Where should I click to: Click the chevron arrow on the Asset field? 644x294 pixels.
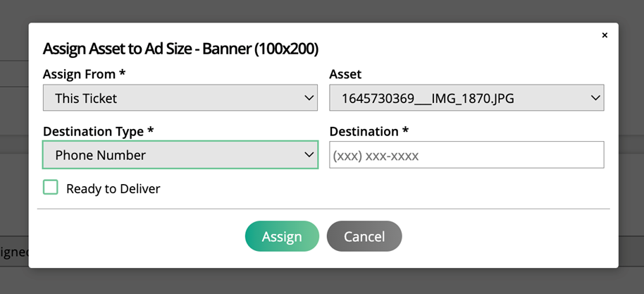(595, 98)
